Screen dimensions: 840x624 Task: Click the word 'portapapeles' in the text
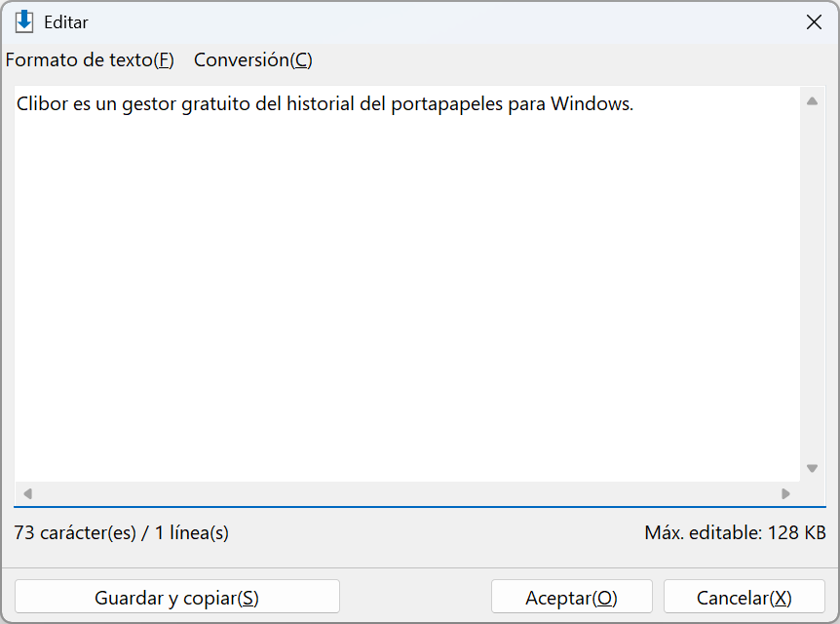(446, 104)
